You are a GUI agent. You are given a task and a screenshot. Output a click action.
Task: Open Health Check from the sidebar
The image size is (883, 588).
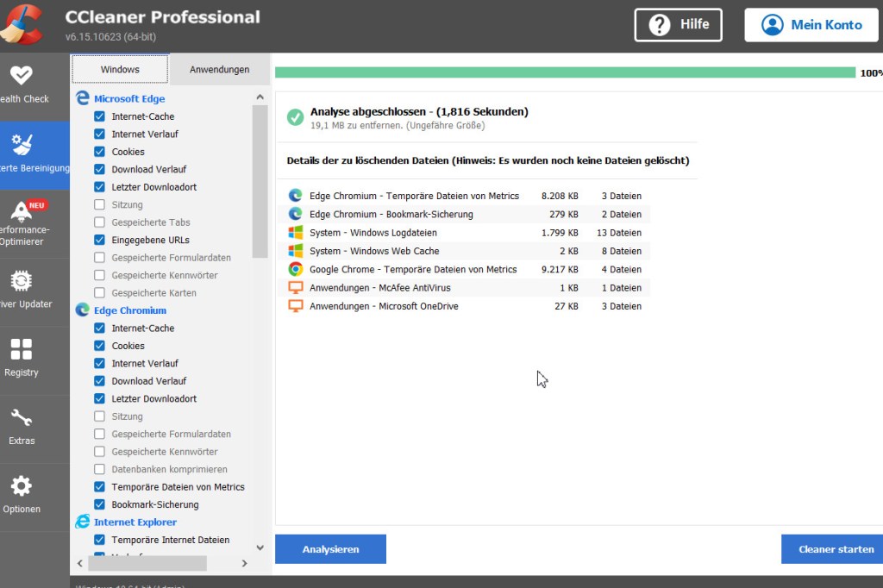tap(22, 85)
